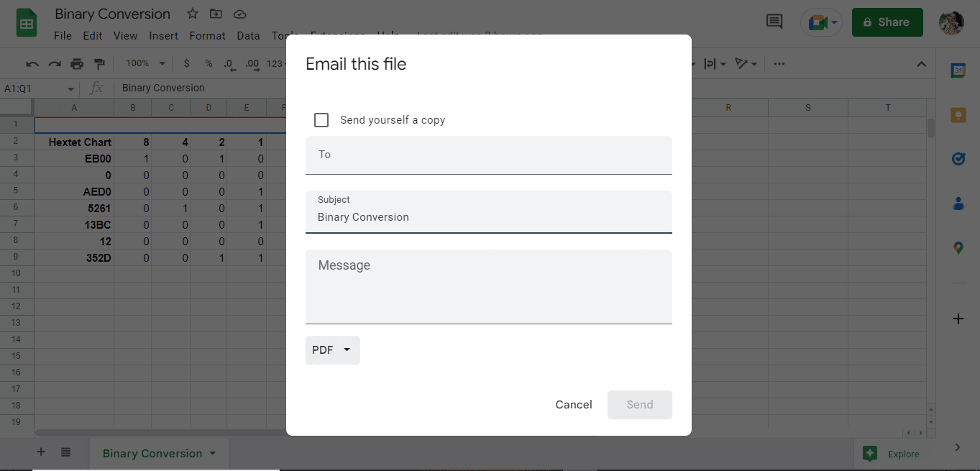Image resolution: width=980 pixels, height=471 pixels.
Task: Open Google Keep side panel icon
Action: [x=958, y=115]
